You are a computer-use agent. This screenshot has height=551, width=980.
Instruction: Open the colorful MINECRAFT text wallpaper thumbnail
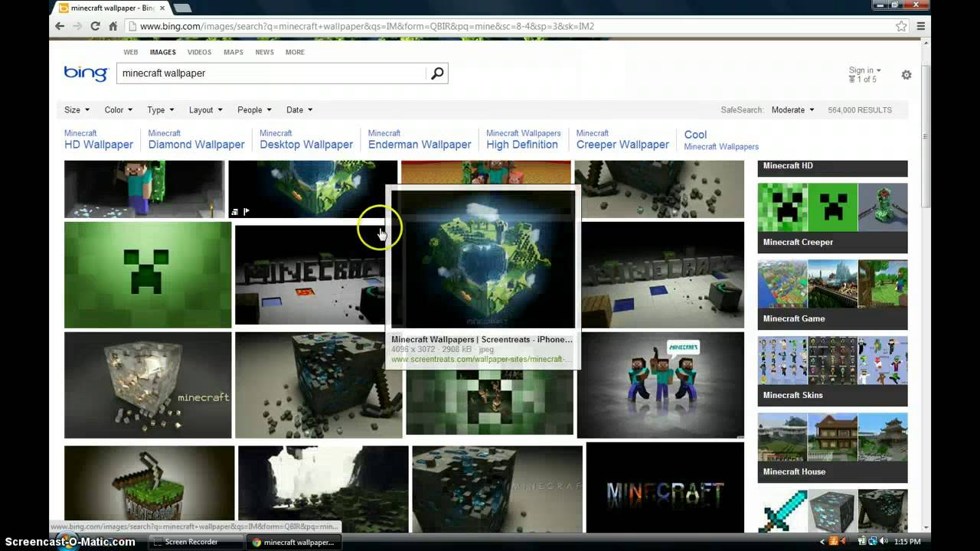tap(665, 487)
